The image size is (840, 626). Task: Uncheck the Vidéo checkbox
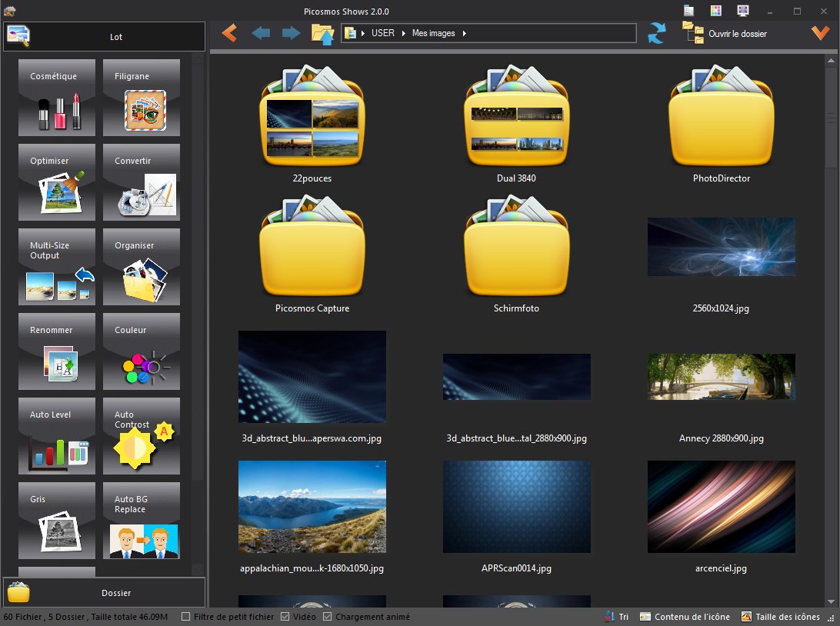tap(285, 617)
